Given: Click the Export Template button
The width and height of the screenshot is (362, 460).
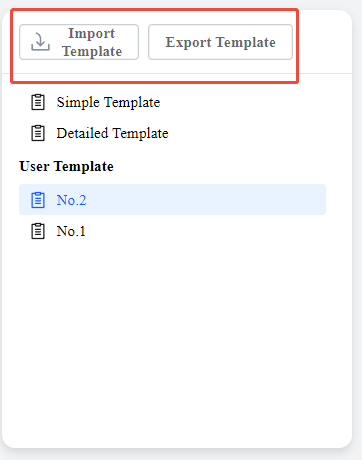Looking at the screenshot, I should tap(220, 42).
